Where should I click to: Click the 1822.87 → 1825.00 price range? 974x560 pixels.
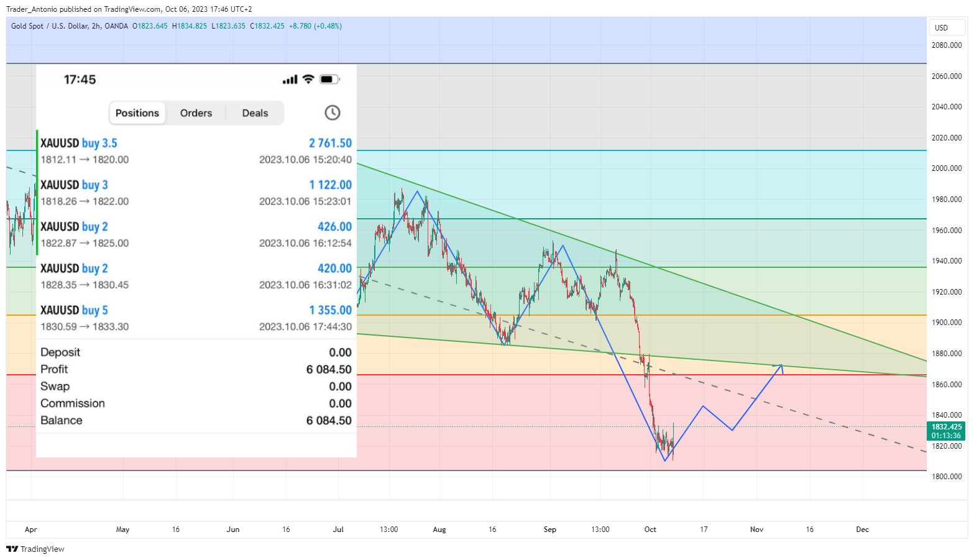coord(85,243)
